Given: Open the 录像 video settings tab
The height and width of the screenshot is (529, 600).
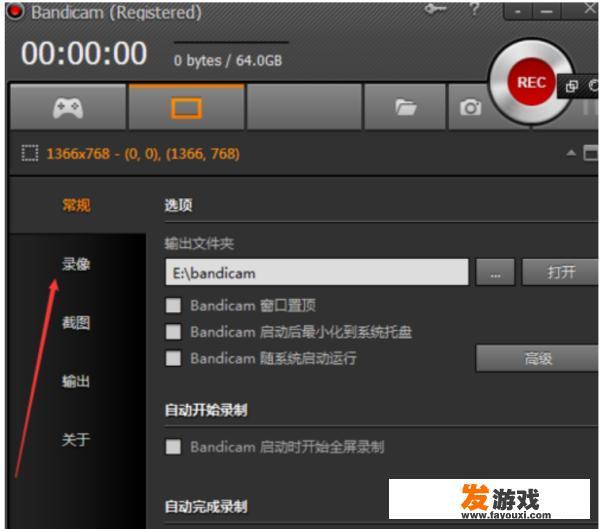Looking at the screenshot, I should tap(76, 264).
